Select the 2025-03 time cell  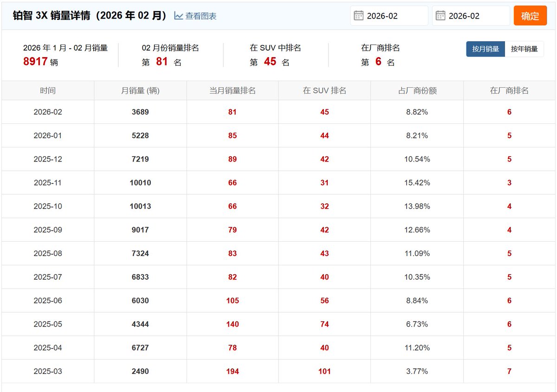click(48, 372)
